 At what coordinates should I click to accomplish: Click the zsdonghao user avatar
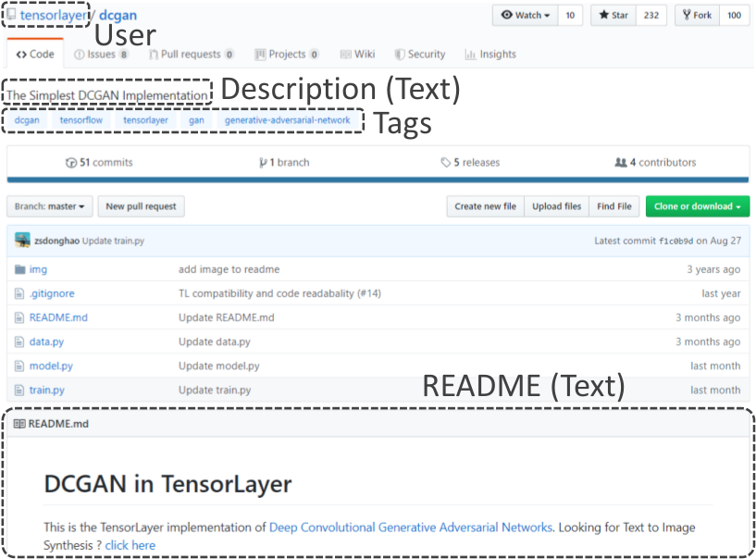coord(22,240)
